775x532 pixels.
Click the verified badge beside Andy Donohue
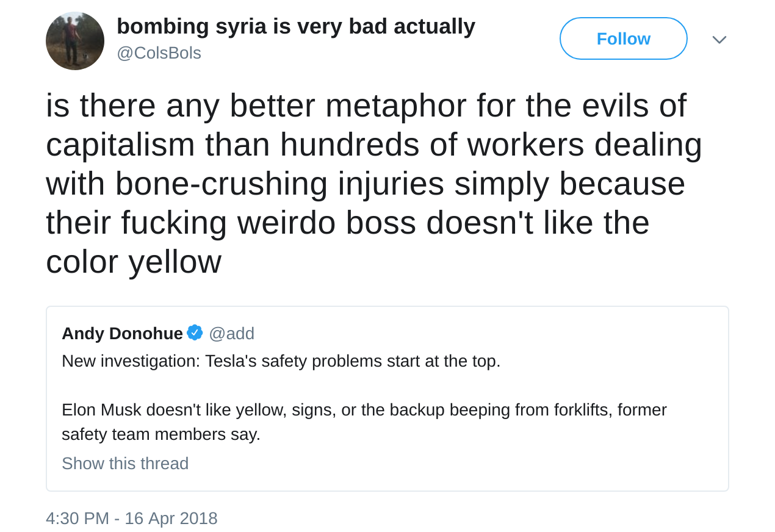click(x=195, y=333)
